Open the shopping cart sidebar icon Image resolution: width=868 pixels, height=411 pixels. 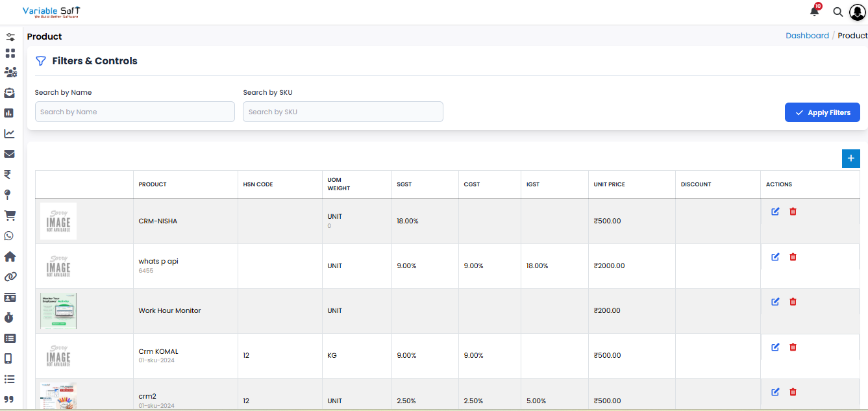pyautogui.click(x=10, y=215)
